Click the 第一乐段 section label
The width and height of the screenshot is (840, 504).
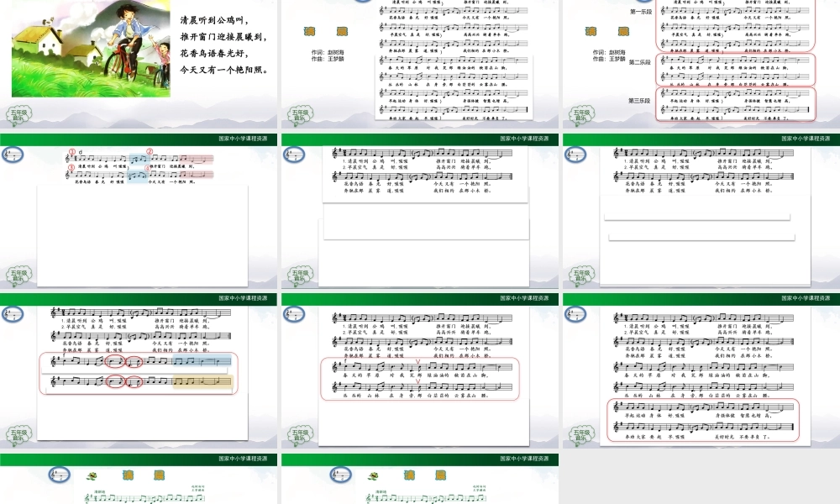click(641, 12)
